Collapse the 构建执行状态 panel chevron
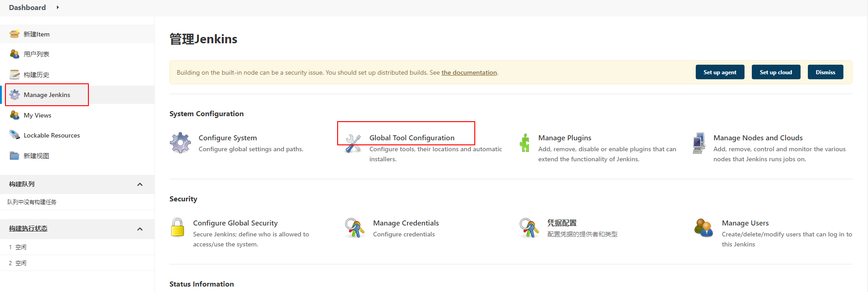Viewport: 868px width, 292px height. point(140,229)
